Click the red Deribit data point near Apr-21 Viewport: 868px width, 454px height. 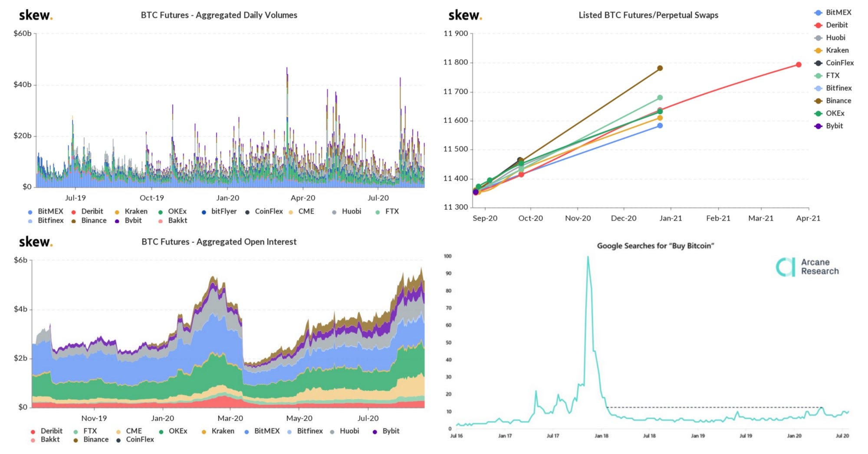click(x=799, y=65)
